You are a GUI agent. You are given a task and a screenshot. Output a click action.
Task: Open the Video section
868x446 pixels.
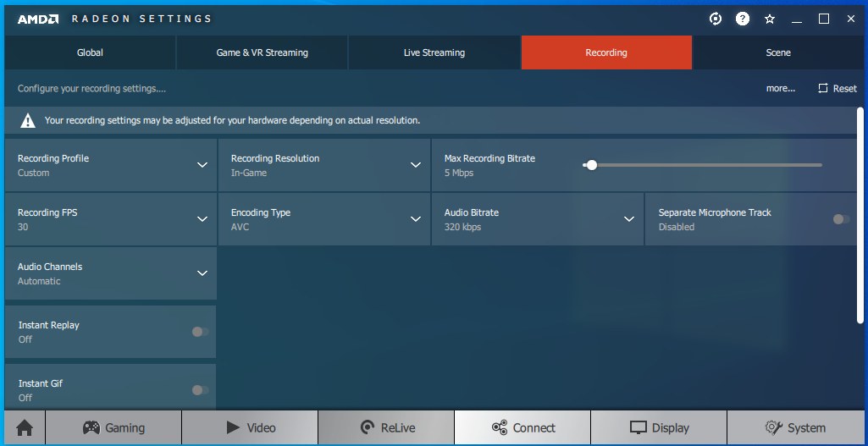[x=250, y=428]
